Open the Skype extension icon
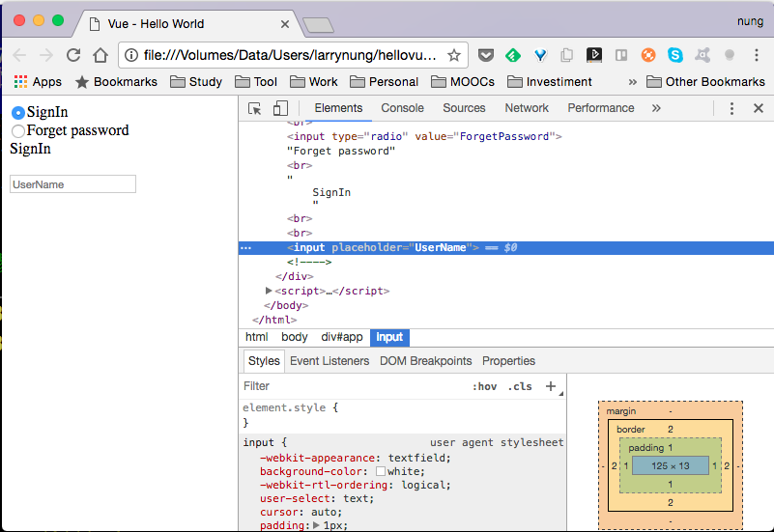The width and height of the screenshot is (774, 532). click(x=675, y=55)
